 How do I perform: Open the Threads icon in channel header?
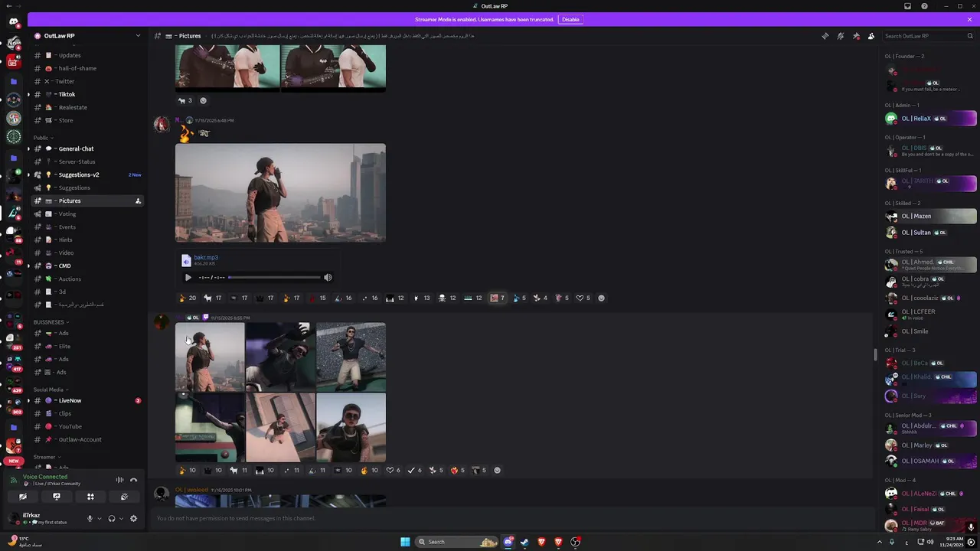click(x=825, y=36)
